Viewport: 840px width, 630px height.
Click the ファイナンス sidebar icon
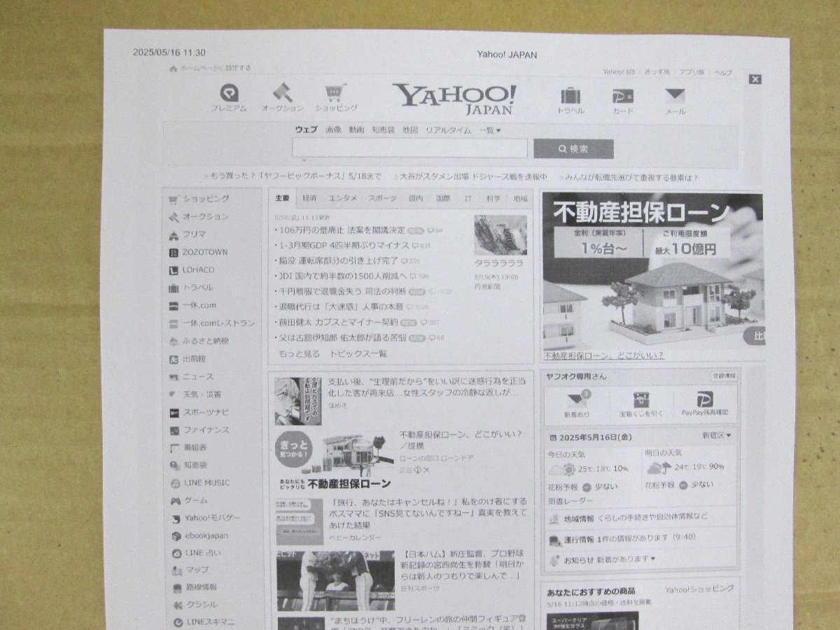pyautogui.click(x=174, y=430)
